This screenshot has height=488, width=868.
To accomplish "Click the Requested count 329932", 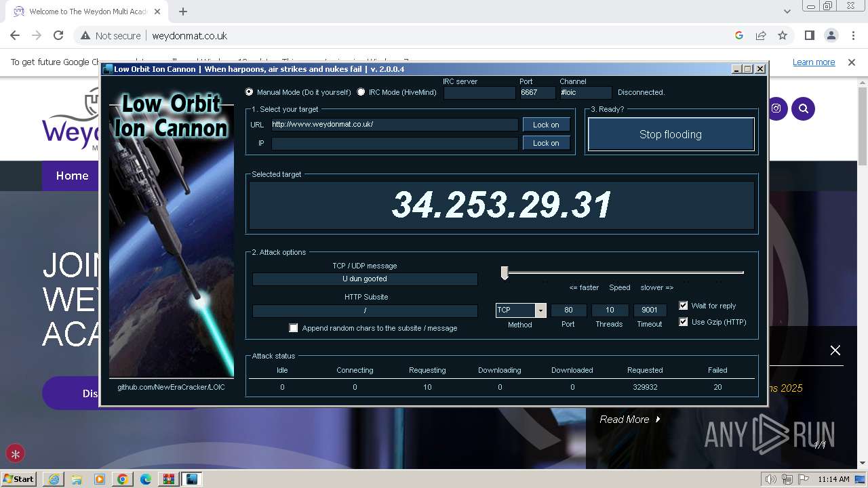I will click(645, 387).
